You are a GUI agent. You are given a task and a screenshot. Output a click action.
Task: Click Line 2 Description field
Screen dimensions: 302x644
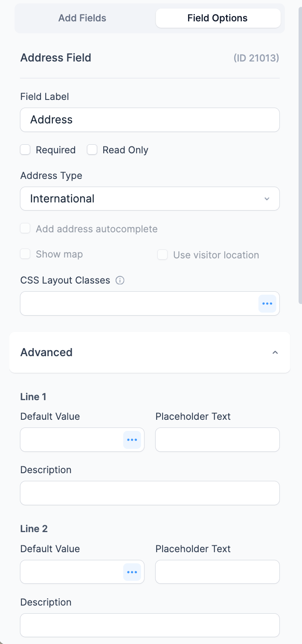click(x=150, y=626)
